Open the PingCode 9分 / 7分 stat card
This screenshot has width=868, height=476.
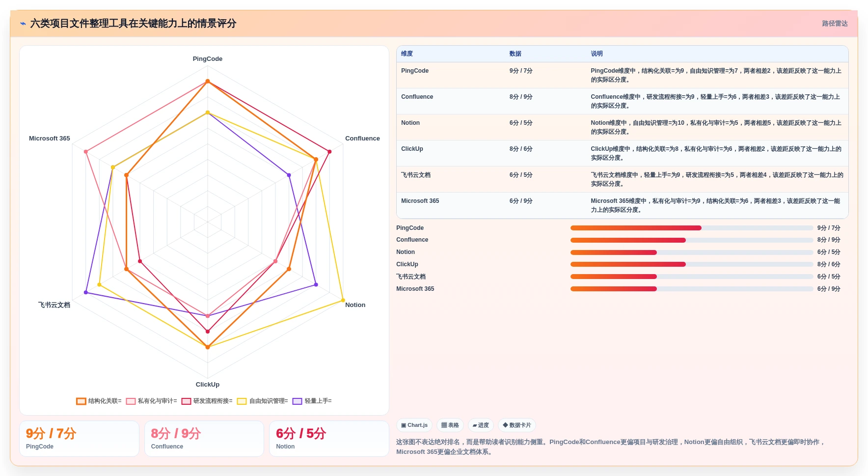pyautogui.click(x=79, y=439)
